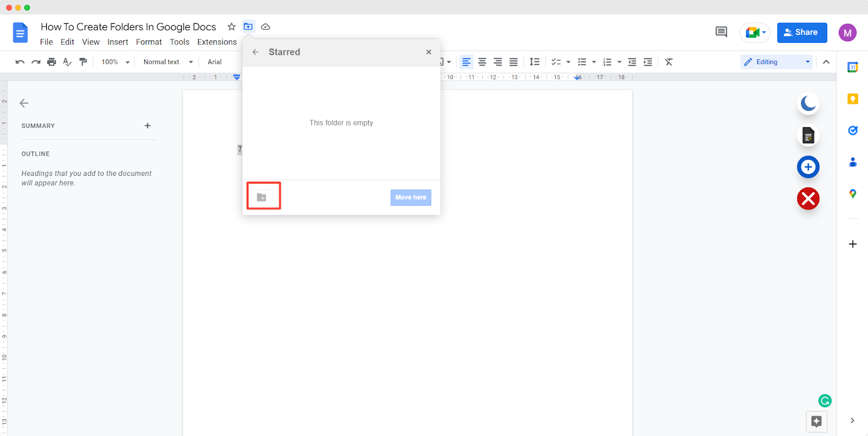Check the cloud document status icon
The height and width of the screenshot is (436, 868).
click(265, 27)
